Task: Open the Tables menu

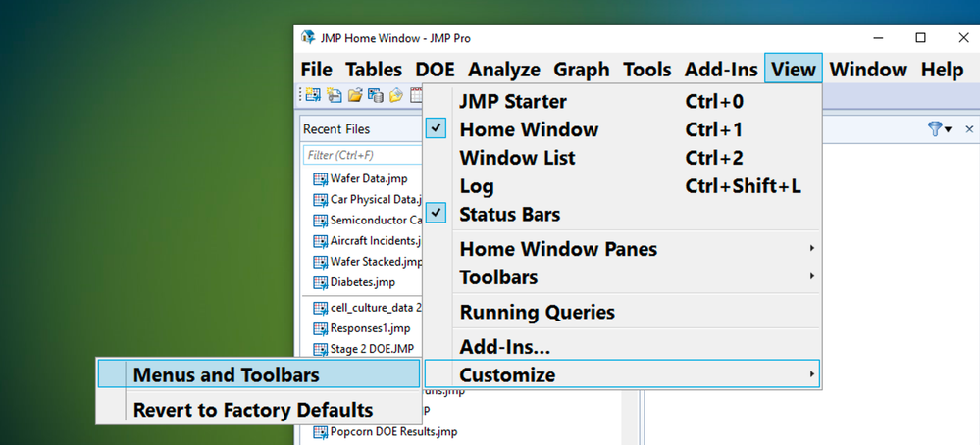Action: point(374,70)
